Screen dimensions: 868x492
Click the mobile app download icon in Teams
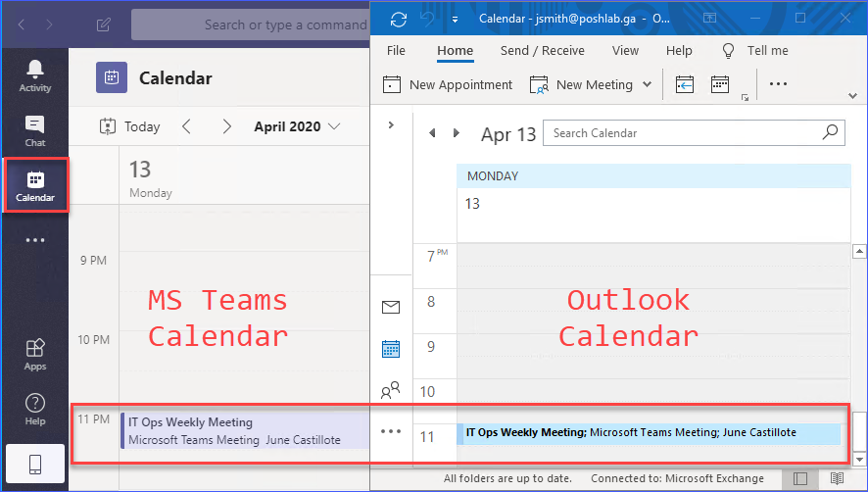coord(35,464)
